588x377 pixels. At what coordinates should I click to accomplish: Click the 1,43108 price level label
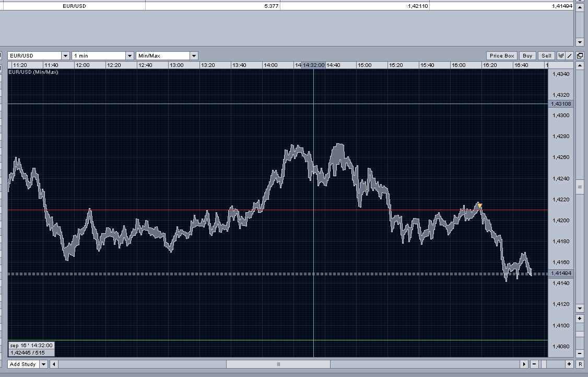pos(561,104)
